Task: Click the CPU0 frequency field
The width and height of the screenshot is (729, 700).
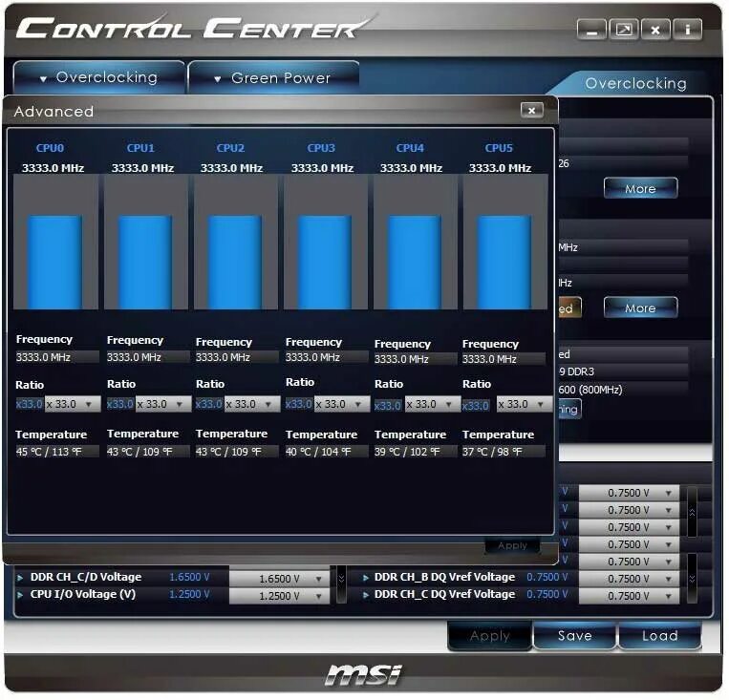Action: coord(56,357)
